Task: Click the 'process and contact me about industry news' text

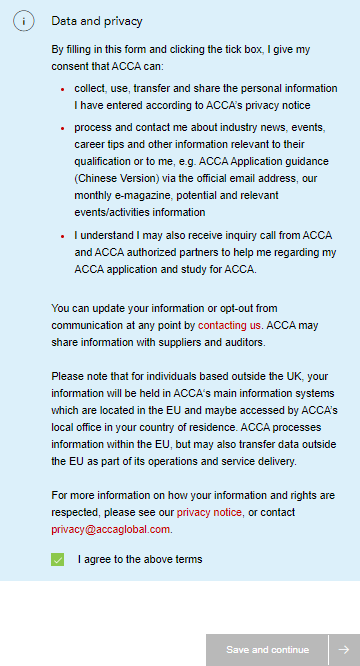Action: point(202,170)
